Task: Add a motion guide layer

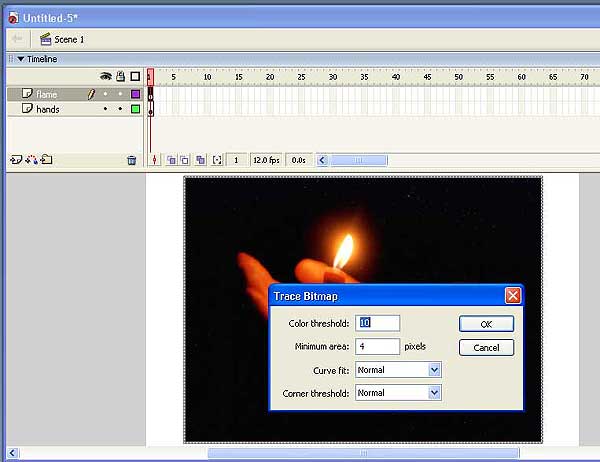Action: tap(30, 160)
